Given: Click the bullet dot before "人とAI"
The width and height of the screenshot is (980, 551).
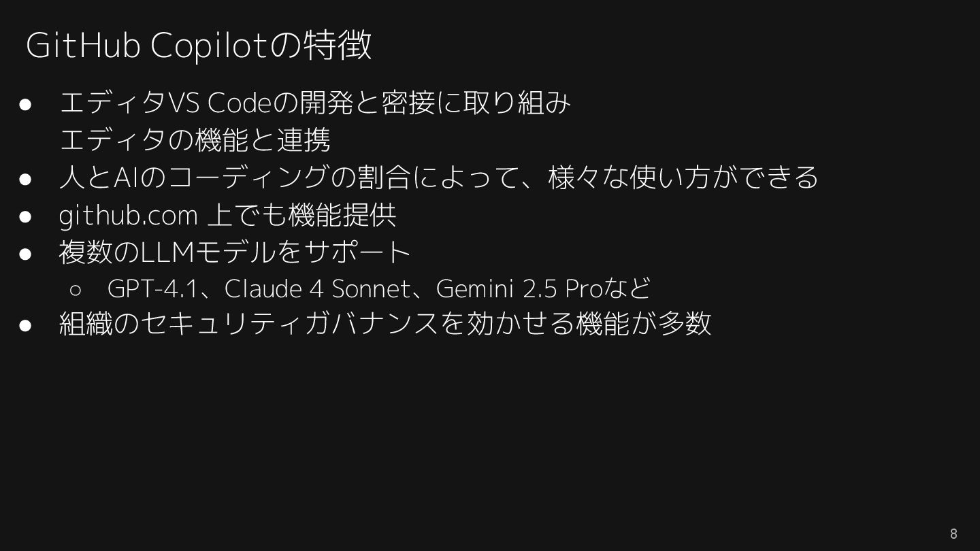Looking at the screenshot, I should pyautogui.click(x=26, y=178).
